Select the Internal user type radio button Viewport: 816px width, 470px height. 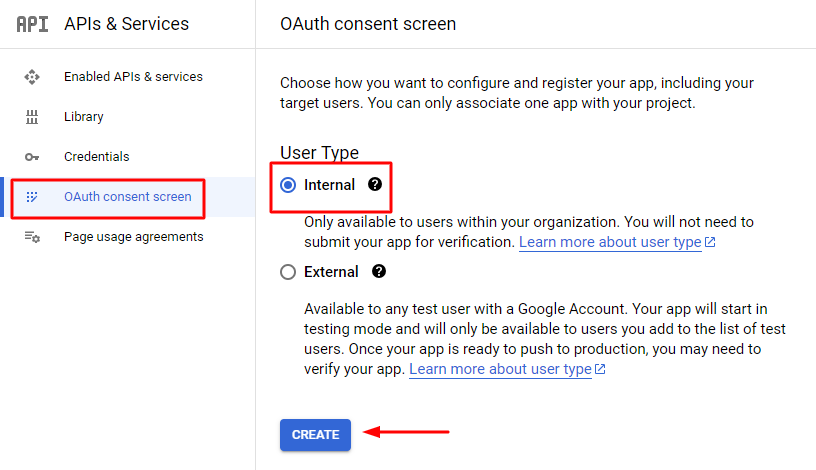[x=288, y=185]
